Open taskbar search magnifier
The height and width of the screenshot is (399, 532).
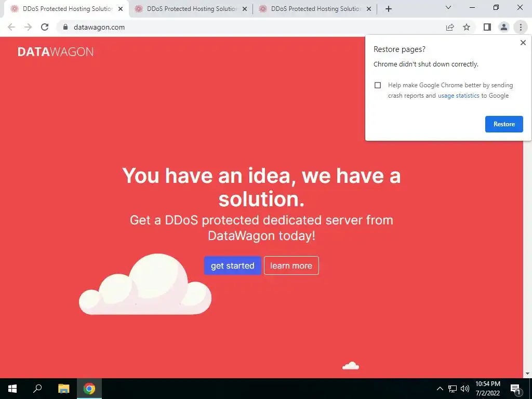tap(37, 389)
